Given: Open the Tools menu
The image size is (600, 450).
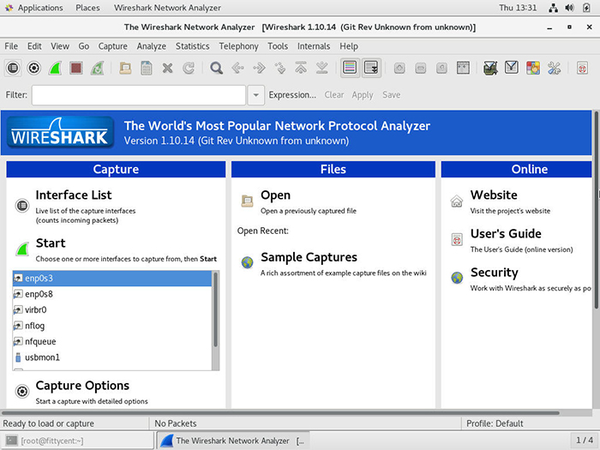Looking at the screenshot, I should (x=277, y=46).
